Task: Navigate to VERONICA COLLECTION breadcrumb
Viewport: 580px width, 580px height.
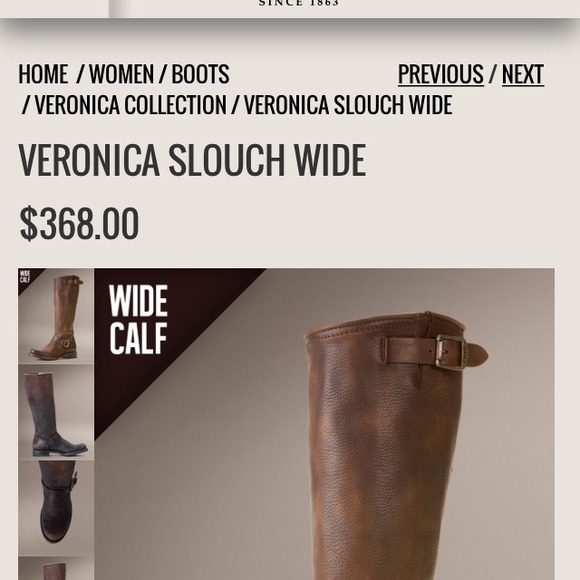Action: 130,105
